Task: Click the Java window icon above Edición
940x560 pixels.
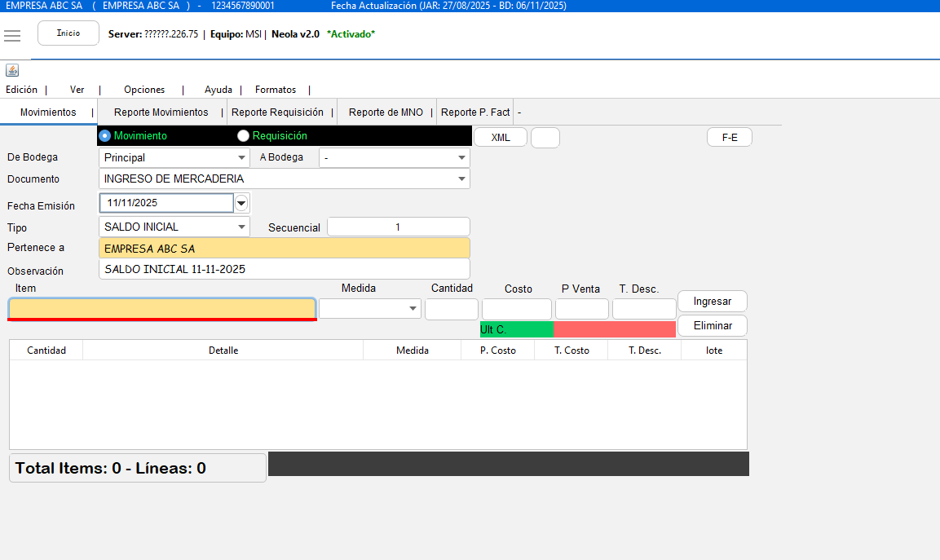Action: point(12,70)
